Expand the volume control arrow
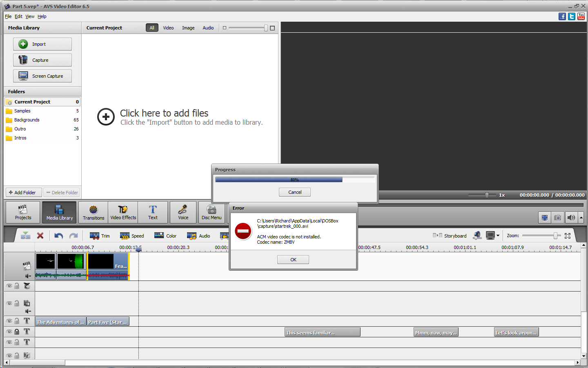 click(581, 218)
